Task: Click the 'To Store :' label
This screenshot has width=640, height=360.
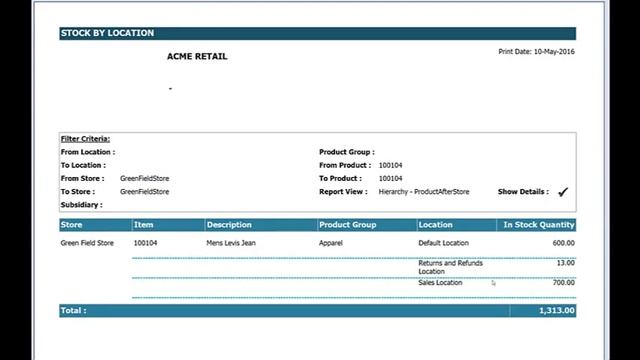Action: (78, 191)
